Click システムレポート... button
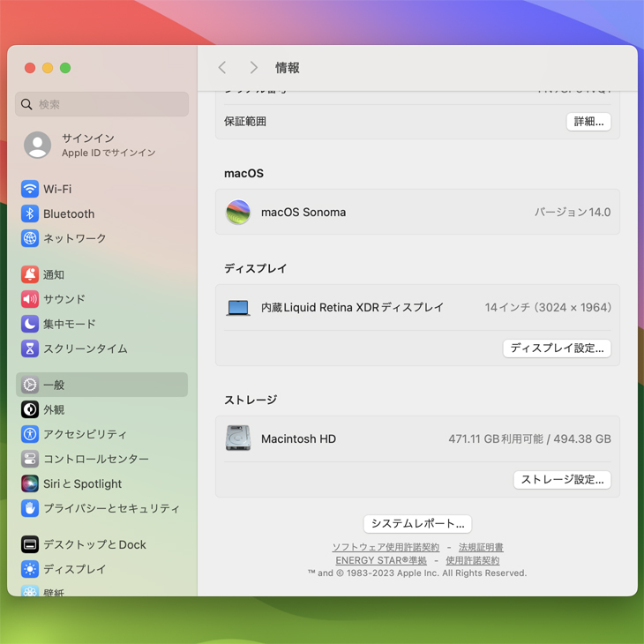The width and height of the screenshot is (644, 644). (x=417, y=524)
